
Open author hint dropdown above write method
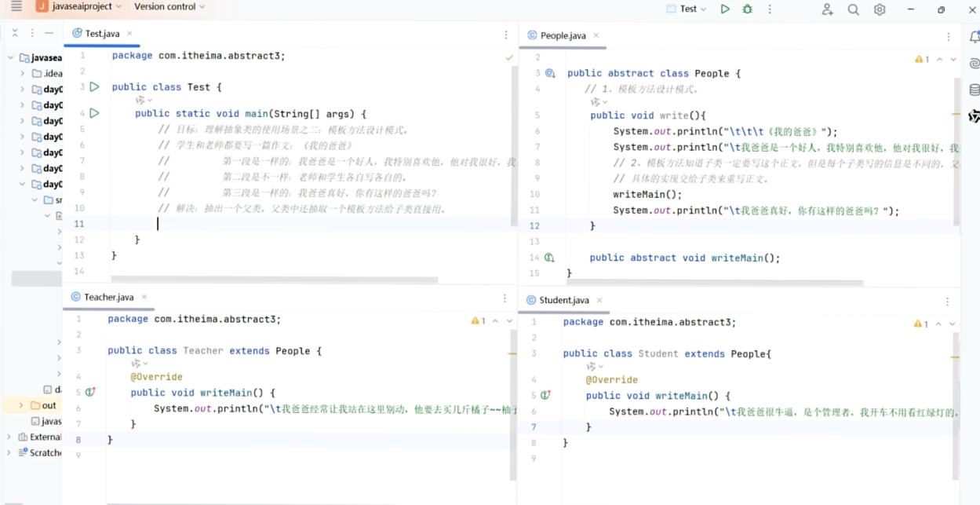coord(599,102)
